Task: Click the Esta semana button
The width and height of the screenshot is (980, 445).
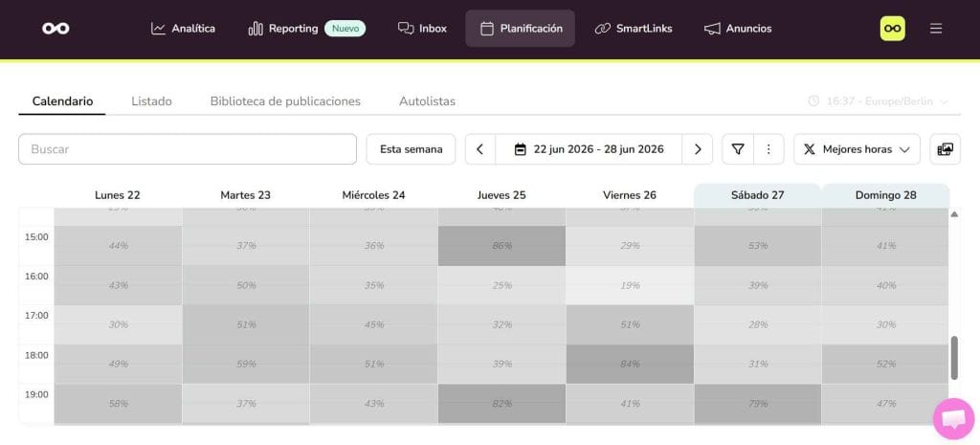Action: tap(411, 149)
